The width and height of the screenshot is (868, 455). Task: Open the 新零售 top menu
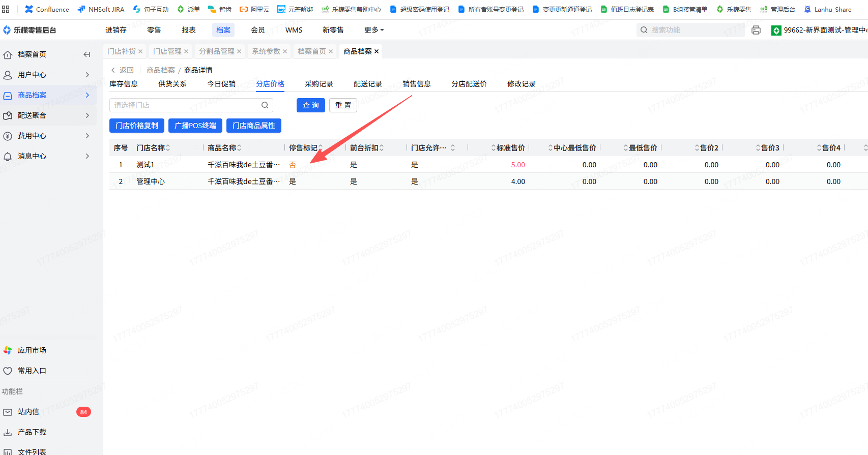pos(333,30)
